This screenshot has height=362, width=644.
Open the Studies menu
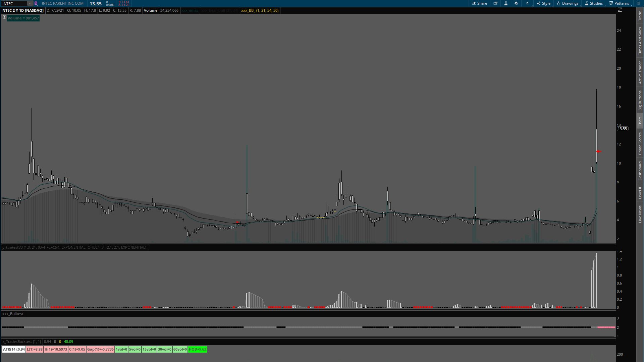(594, 3)
